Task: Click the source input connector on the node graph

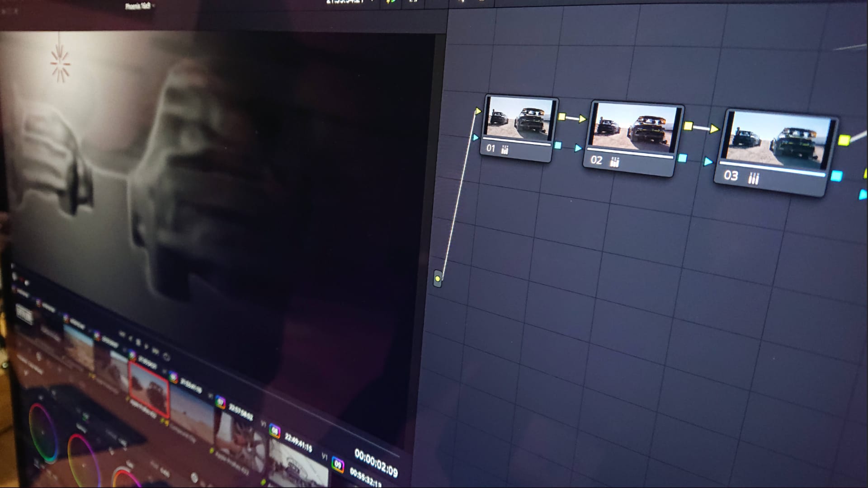Action: click(x=438, y=278)
